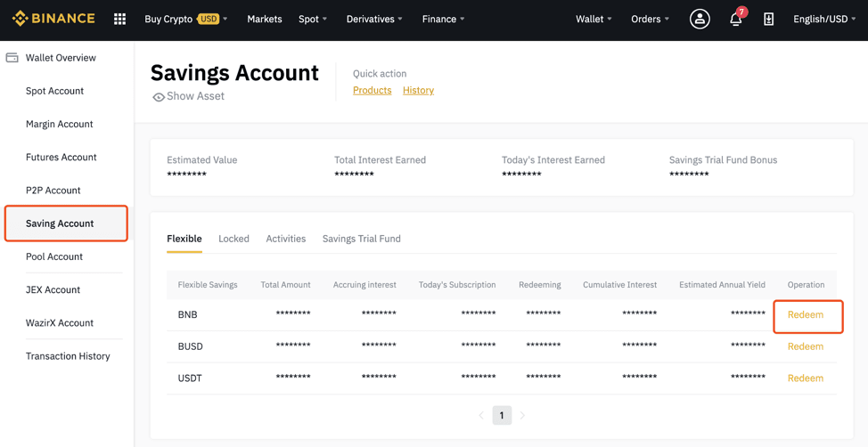Open the user profile icon
This screenshot has width=868, height=447.
[x=700, y=19]
